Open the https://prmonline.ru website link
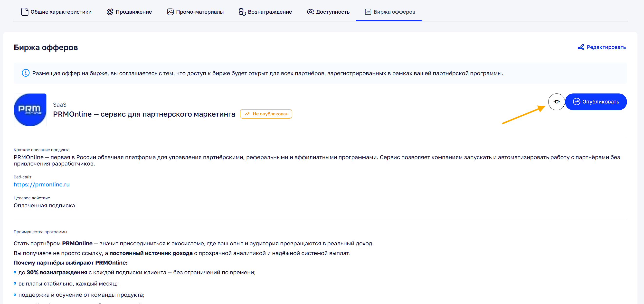The width and height of the screenshot is (644, 304). 41,184
